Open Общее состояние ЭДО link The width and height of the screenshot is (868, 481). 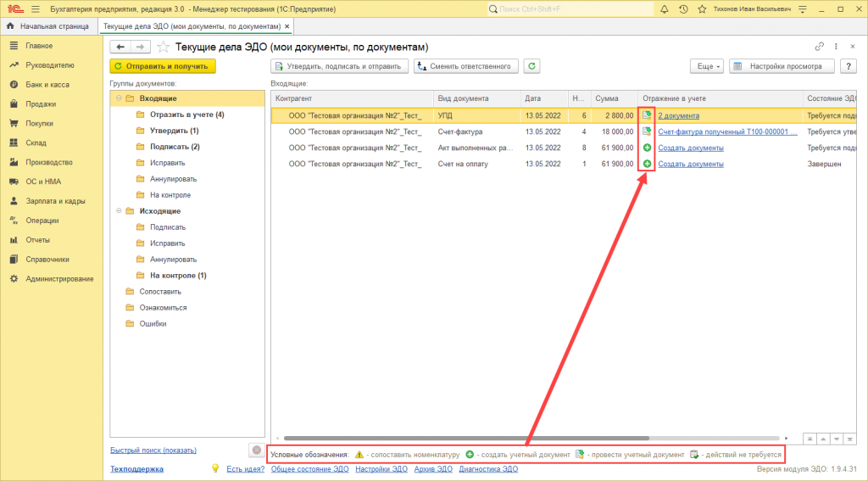(310, 469)
